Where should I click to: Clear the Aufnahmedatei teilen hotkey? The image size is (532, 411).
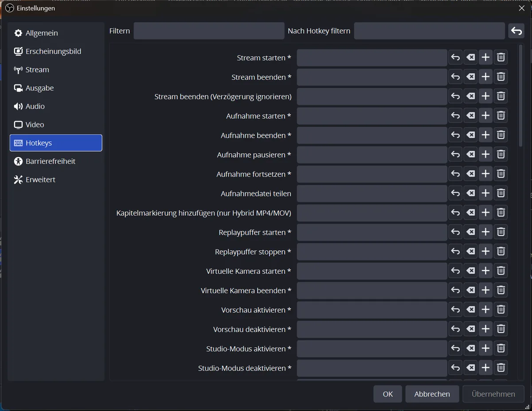[x=470, y=194]
